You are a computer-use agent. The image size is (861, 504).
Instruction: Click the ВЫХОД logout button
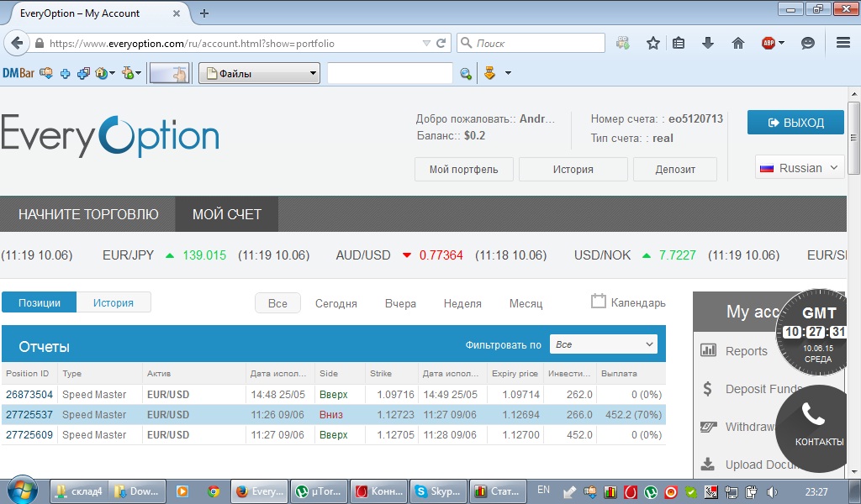[x=795, y=123]
